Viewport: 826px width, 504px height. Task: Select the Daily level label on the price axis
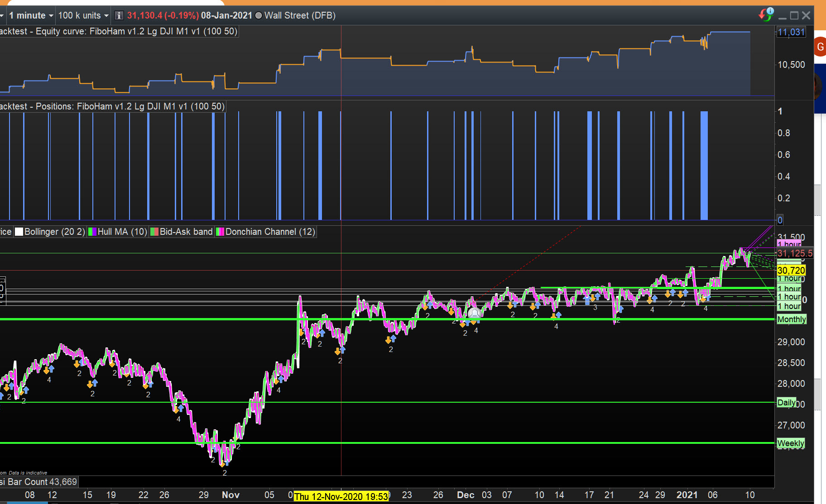point(787,403)
